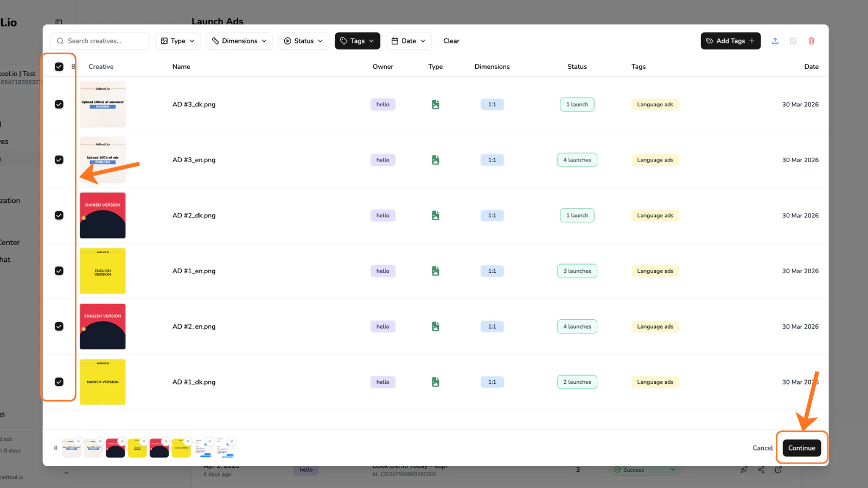868x488 pixels.
Task: Click the image file icon for AD #3_en.png
Action: (x=435, y=160)
